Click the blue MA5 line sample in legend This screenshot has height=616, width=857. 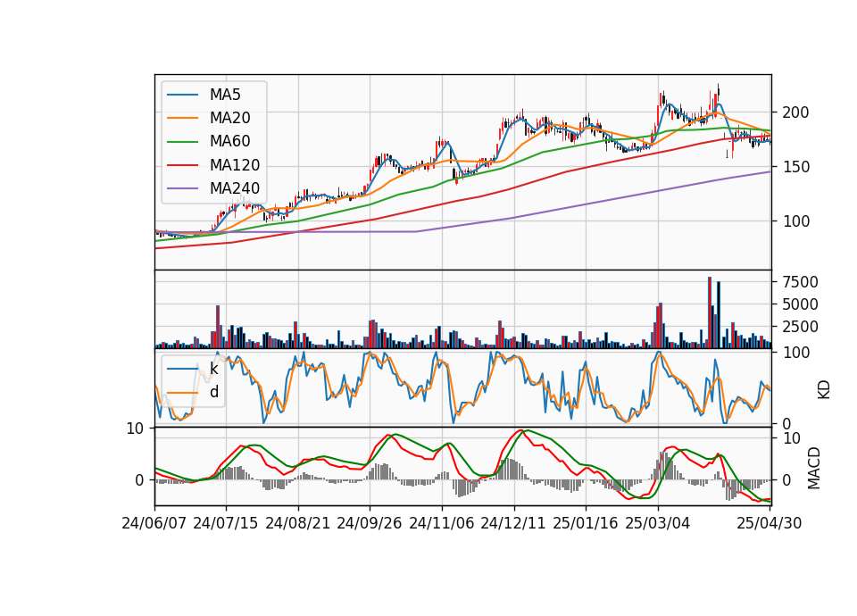click(182, 96)
